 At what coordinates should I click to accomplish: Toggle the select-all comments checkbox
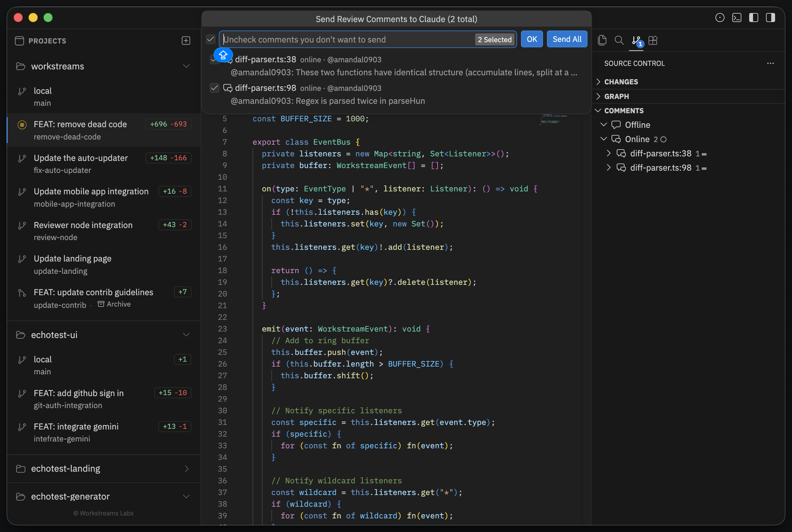click(211, 39)
